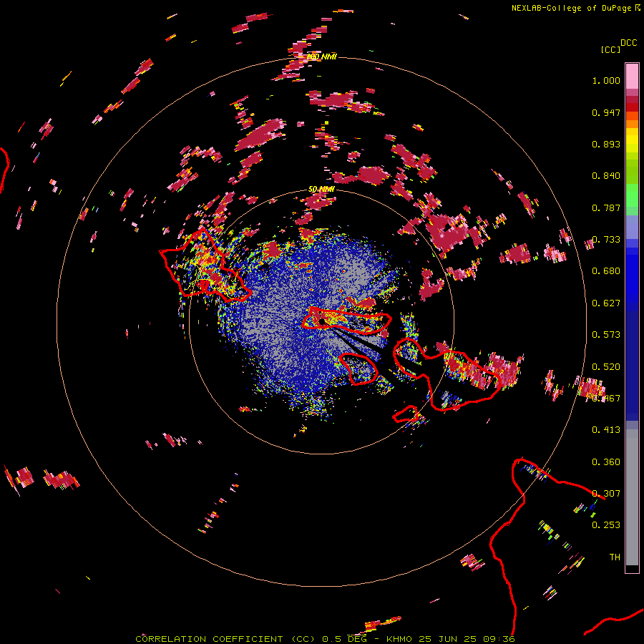
Task: Click the 50 NMI range ring label
Action: 321,190
